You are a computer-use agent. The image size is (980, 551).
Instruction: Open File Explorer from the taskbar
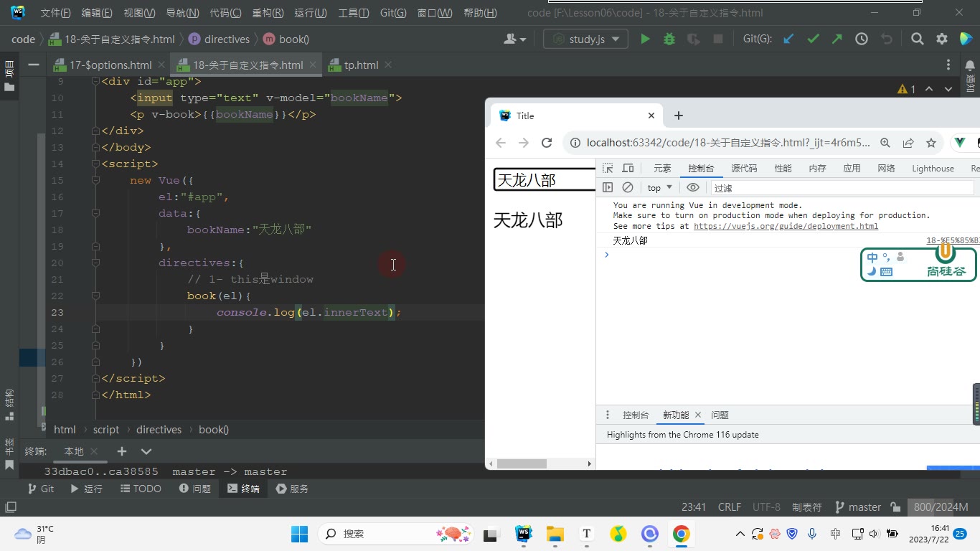pos(555,534)
